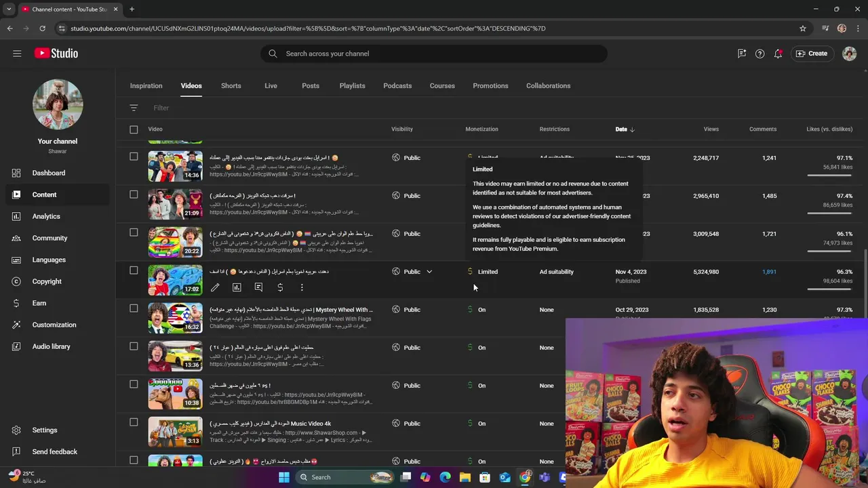
Task: Switch to the Live tab
Action: (271, 86)
